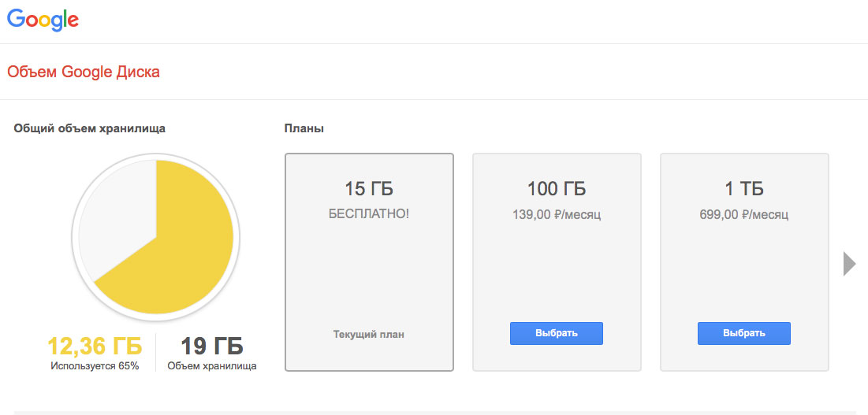Click the 139,00 ₽/месяц price text
This screenshot has height=415, width=868.
557,215
